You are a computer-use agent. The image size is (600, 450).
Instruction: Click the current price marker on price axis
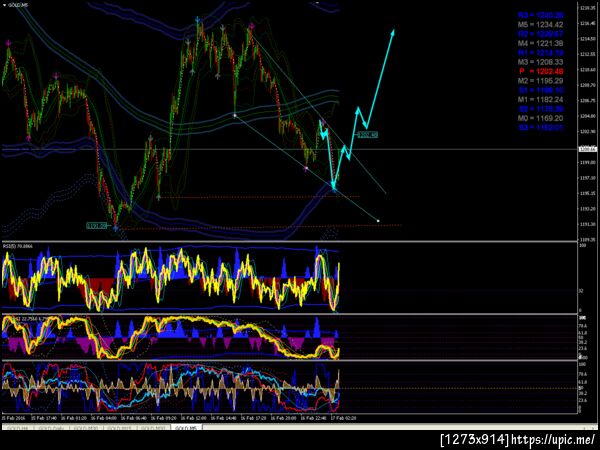(x=587, y=149)
